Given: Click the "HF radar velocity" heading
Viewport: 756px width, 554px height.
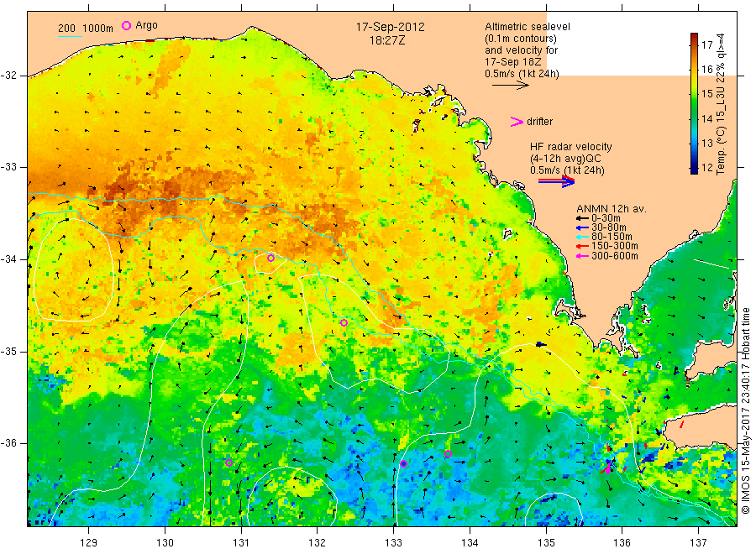Looking at the screenshot, I should (571, 147).
